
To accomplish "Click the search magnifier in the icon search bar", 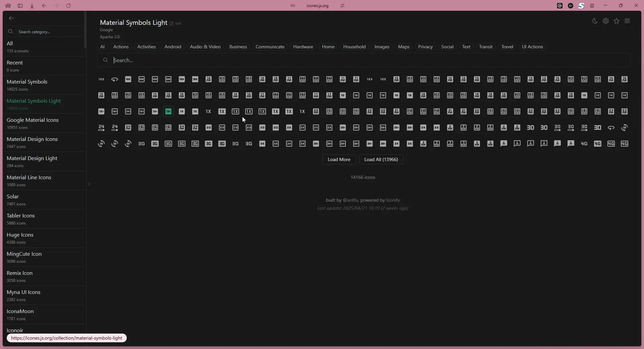I will pos(105,60).
